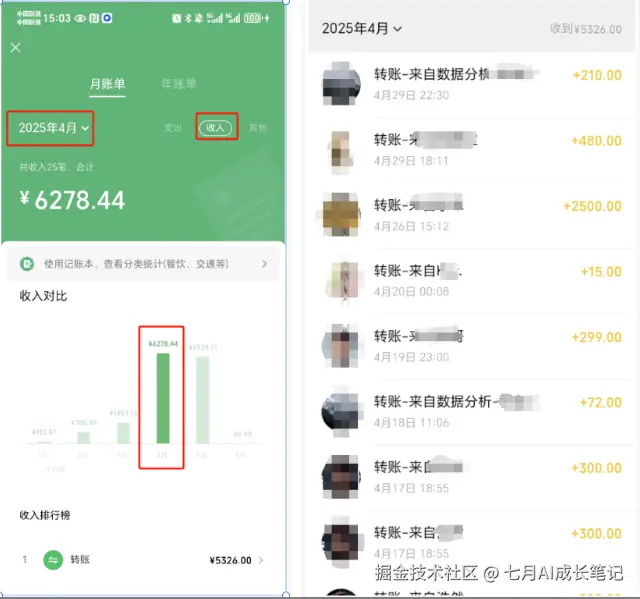Open the +299.00 transfer on 4月19日

pyautogui.click(x=473, y=346)
